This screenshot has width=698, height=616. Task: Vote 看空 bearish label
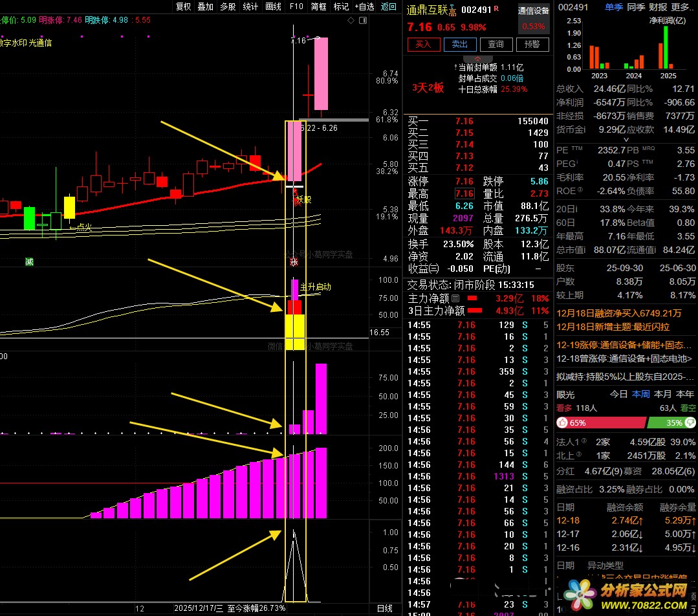click(x=688, y=408)
